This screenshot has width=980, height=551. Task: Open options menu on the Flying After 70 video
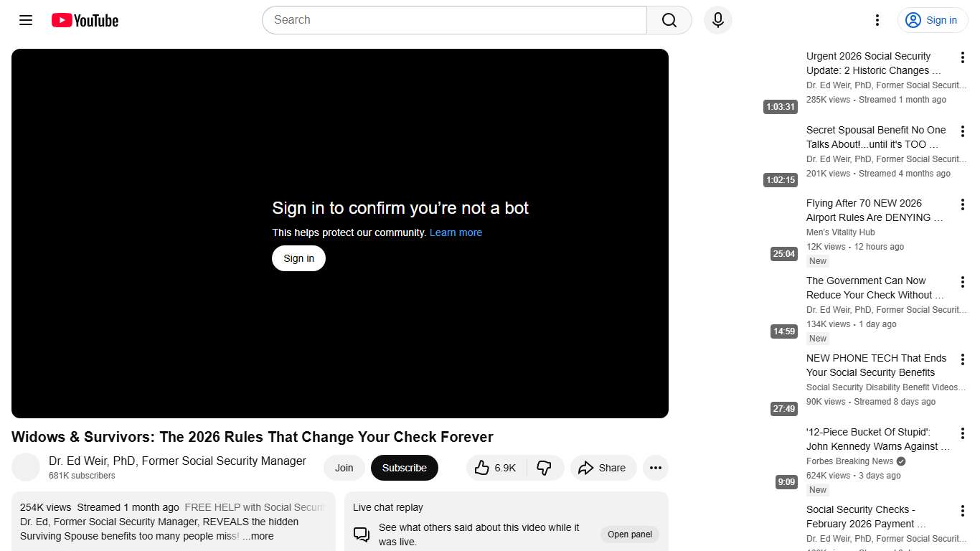click(963, 204)
